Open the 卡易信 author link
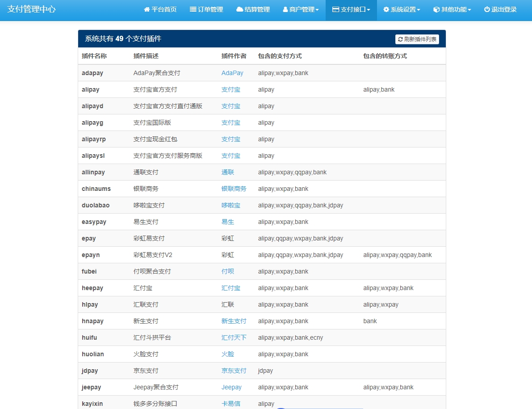532x409 pixels. coord(231,404)
